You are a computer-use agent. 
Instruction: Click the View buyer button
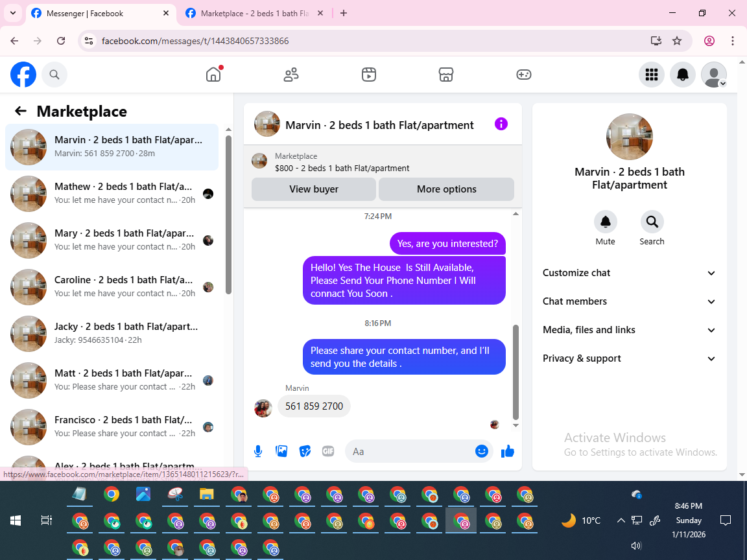coord(313,189)
